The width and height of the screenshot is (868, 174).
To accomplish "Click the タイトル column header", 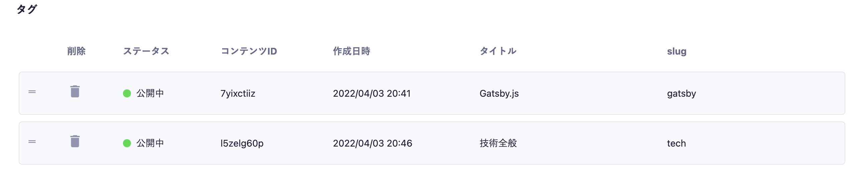I will click(x=498, y=51).
